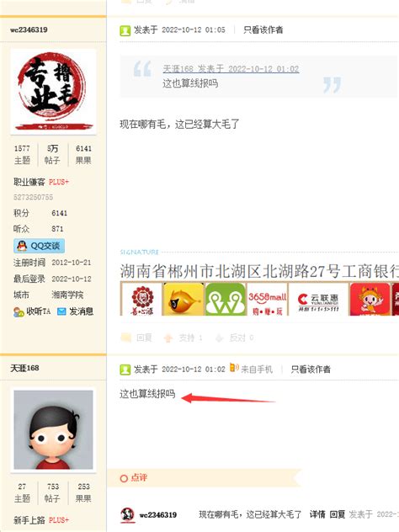
Task: Click the 发消息 envelope icon
Action: 61,311
